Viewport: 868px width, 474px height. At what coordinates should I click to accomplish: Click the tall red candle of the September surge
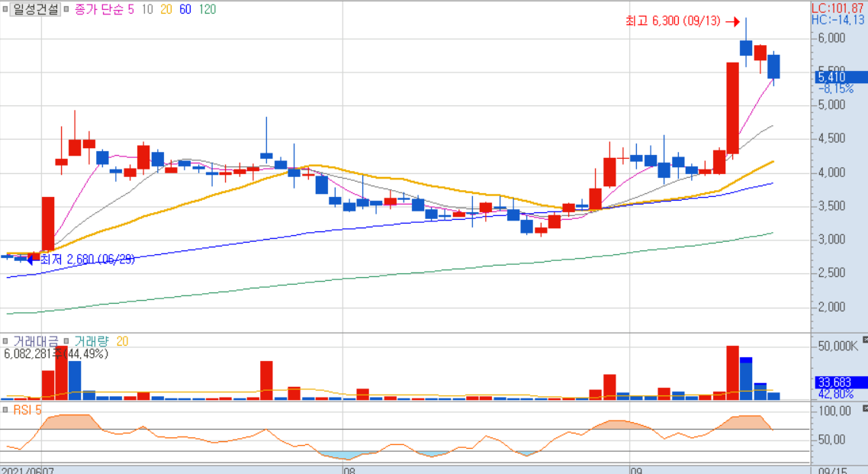[732, 108]
